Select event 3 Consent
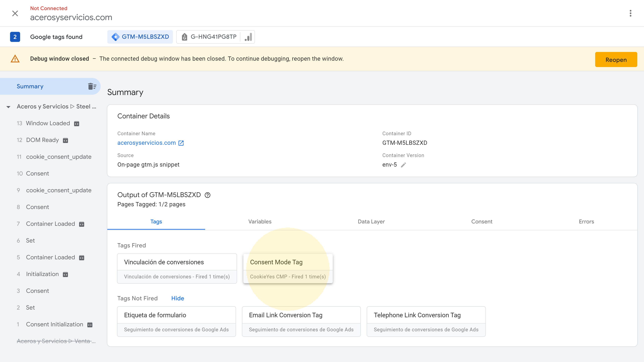This screenshot has width=644, height=362. pos(37,291)
